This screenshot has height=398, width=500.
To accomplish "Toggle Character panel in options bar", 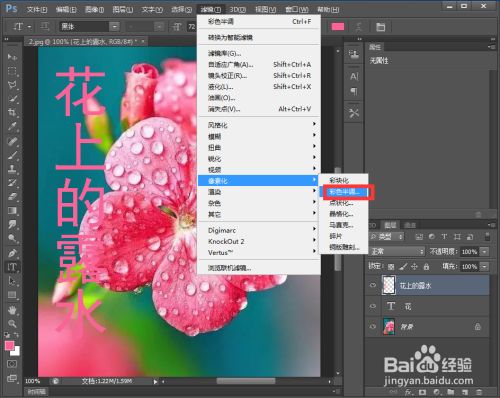I will pyautogui.click(x=380, y=27).
